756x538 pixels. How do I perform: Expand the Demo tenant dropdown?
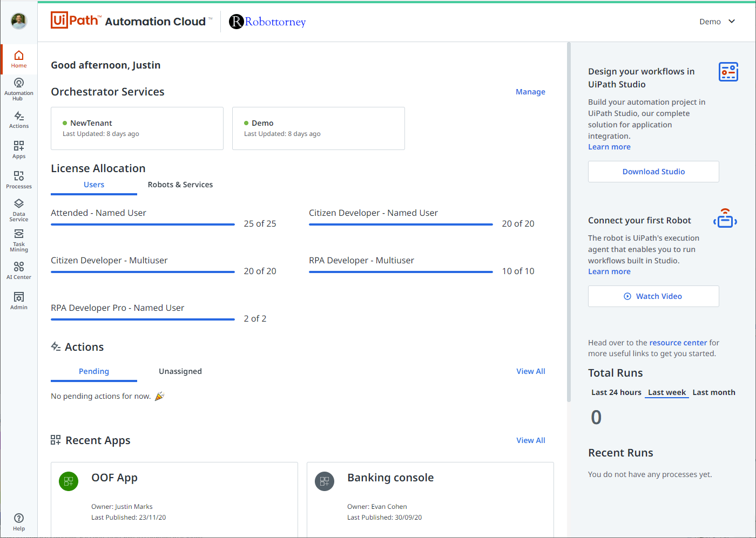(717, 22)
